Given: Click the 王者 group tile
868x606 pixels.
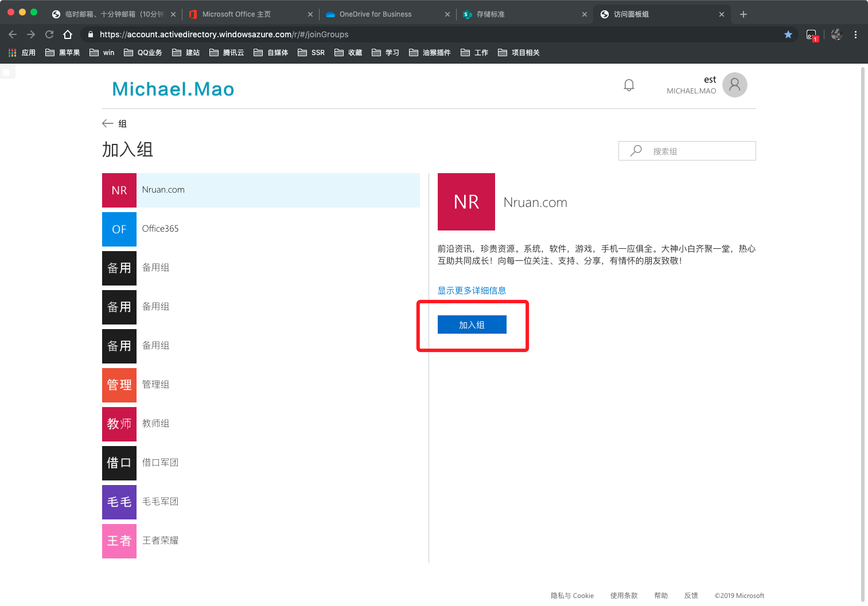Looking at the screenshot, I should 119,541.
